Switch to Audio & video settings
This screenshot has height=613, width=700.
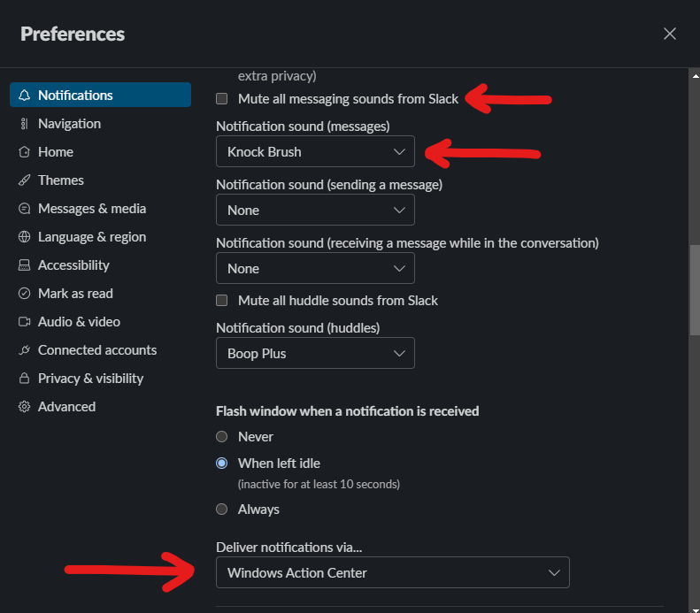tap(101, 322)
